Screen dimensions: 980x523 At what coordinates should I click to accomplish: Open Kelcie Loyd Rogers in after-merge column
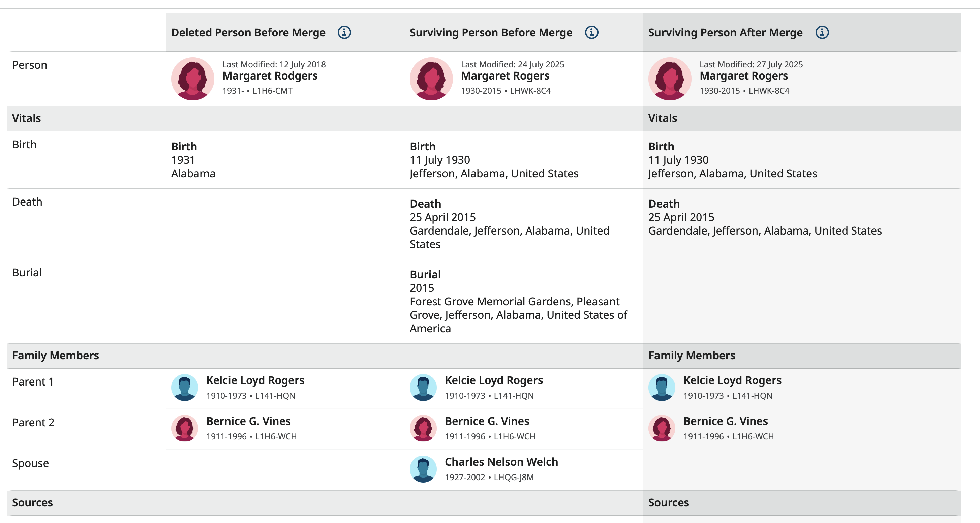pos(732,380)
